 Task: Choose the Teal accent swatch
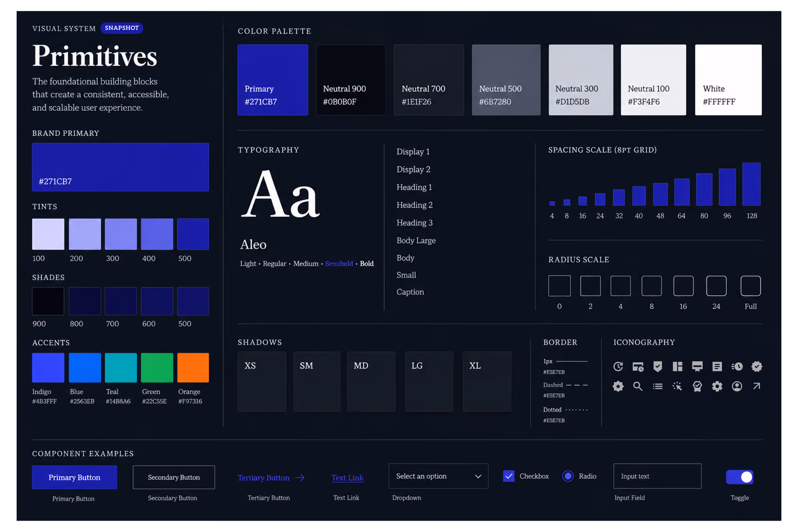coord(121,368)
